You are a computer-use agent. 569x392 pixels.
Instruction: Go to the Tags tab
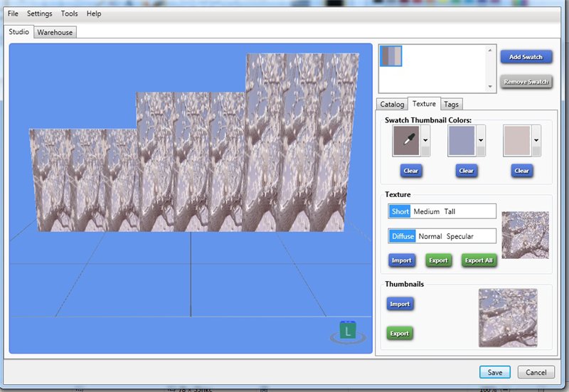point(451,104)
